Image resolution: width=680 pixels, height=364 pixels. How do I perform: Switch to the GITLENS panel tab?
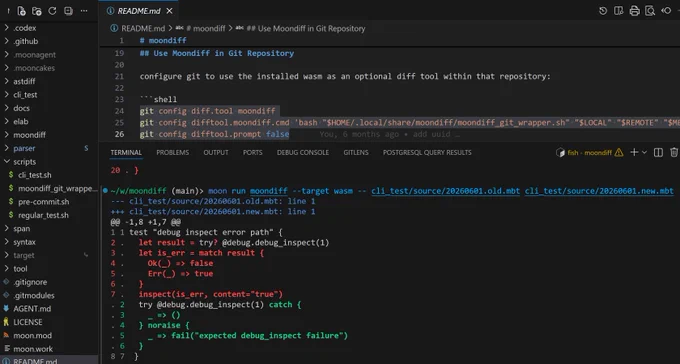click(x=356, y=153)
